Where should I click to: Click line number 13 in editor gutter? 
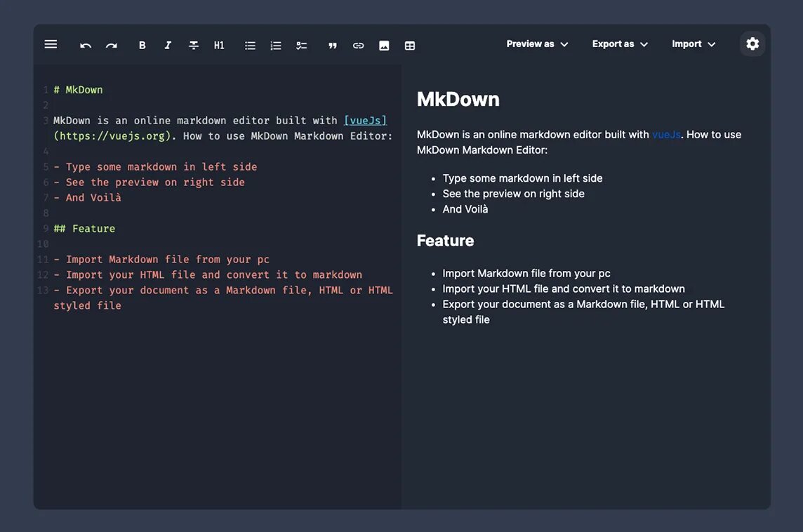tap(43, 290)
